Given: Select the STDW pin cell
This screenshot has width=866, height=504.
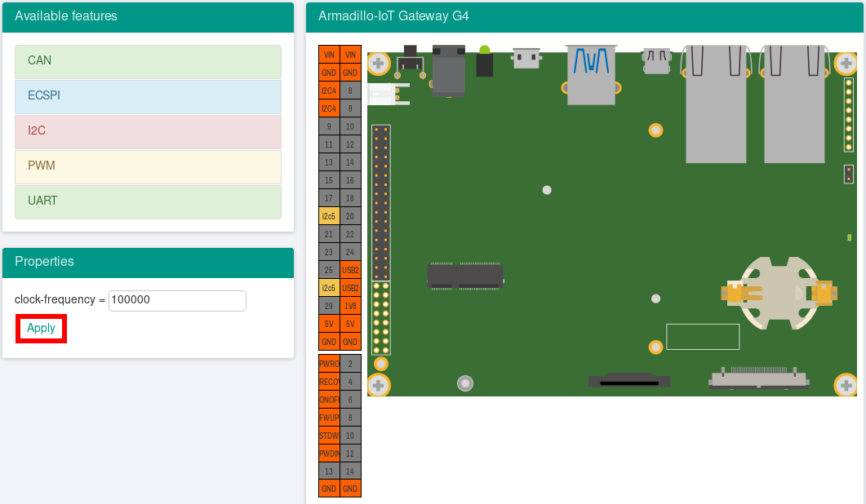Looking at the screenshot, I should [329, 435].
